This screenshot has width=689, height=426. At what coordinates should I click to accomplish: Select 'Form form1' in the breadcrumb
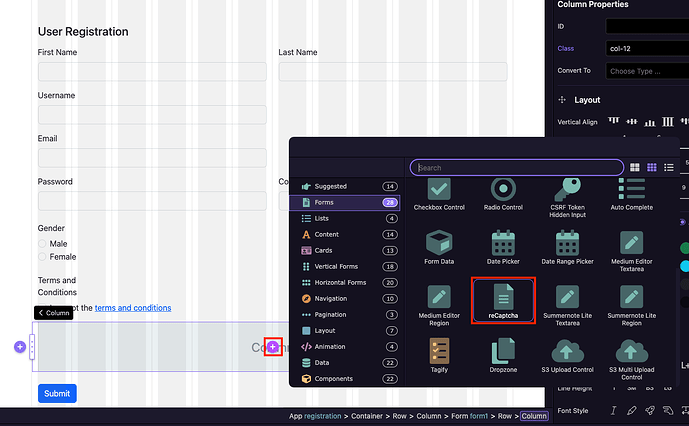click(x=469, y=416)
